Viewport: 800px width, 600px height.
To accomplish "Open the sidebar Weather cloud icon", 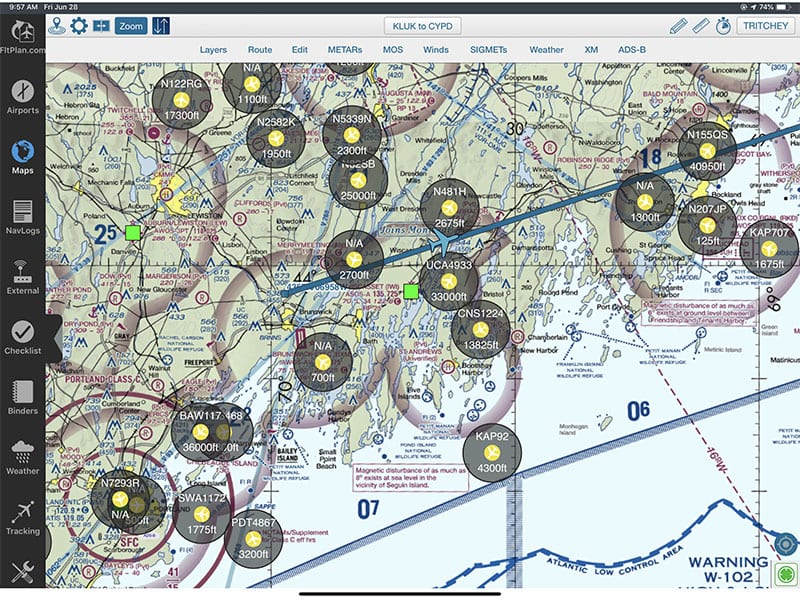I will (x=22, y=458).
